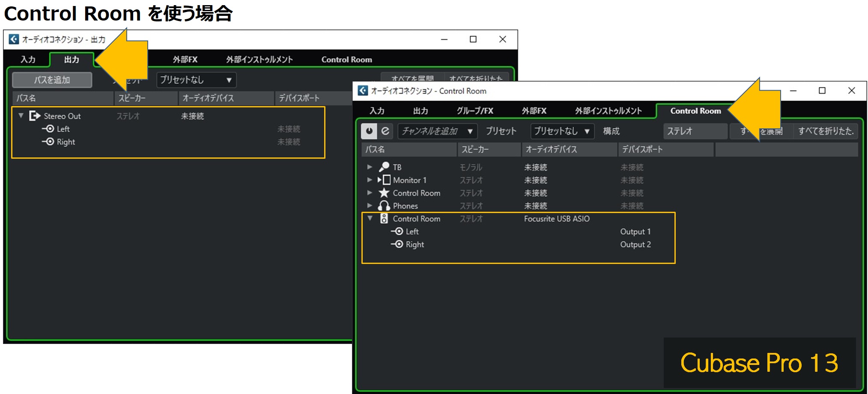Select the 出力 tab in 出力 window
This screenshot has height=394, width=868.
(x=72, y=59)
